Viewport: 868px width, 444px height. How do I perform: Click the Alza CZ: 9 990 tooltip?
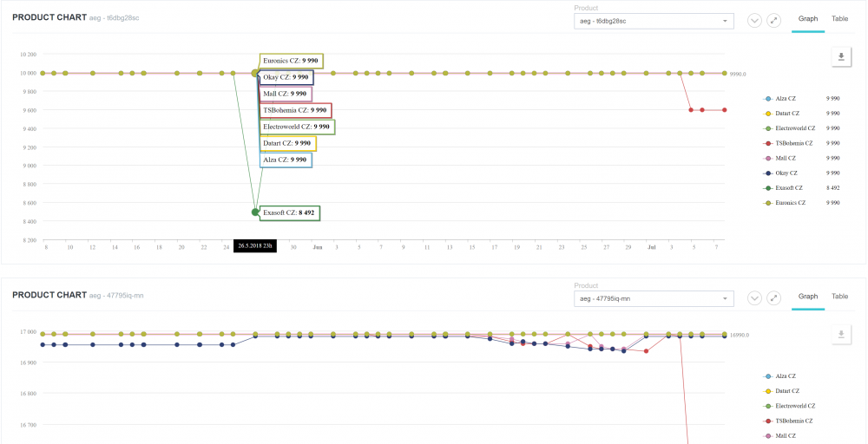coord(286,160)
